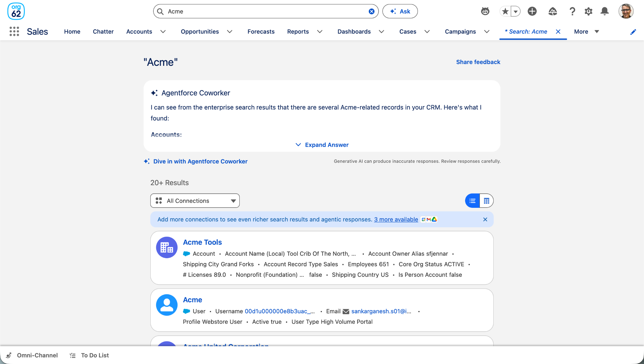This screenshot has width=644, height=364.
Task: Click the Salesforce cloud icon beside Account
Action: (186, 254)
